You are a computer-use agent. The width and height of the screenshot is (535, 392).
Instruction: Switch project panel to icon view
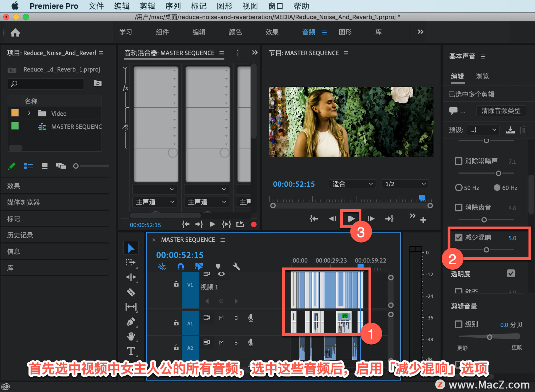45,166
